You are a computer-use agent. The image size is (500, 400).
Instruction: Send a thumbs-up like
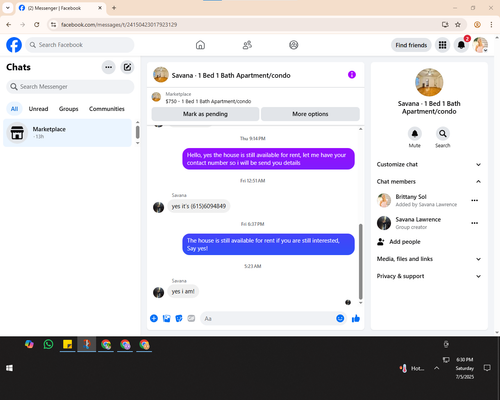(x=356, y=318)
